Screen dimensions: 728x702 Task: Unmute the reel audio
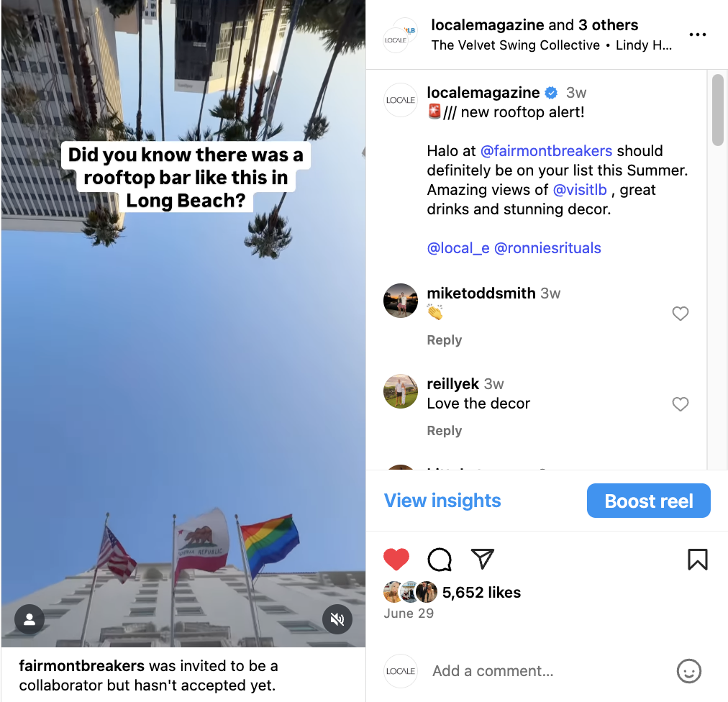pyautogui.click(x=337, y=619)
